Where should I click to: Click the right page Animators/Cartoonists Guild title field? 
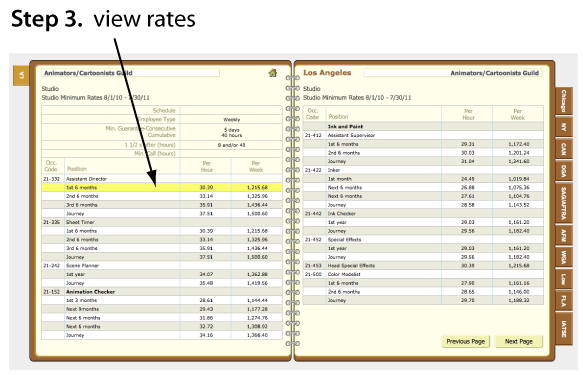coord(452,73)
